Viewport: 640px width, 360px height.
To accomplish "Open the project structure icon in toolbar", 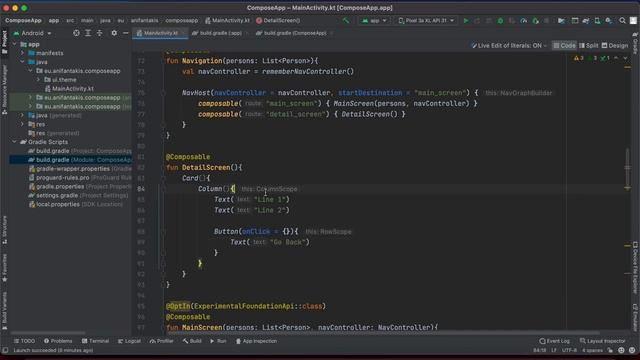I will (x=561, y=20).
